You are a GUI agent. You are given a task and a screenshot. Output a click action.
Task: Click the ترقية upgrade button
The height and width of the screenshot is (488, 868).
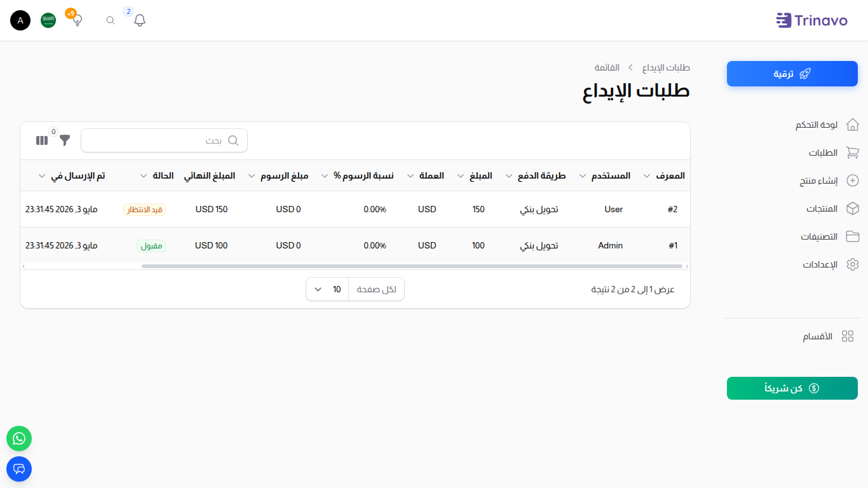[x=792, y=74]
